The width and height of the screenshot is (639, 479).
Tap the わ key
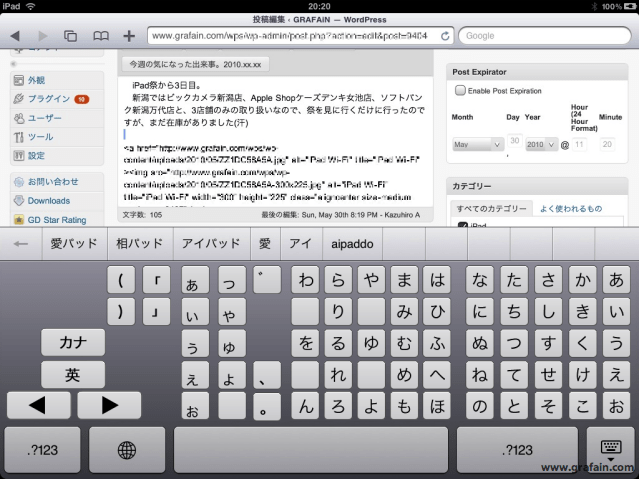(305, 280)
